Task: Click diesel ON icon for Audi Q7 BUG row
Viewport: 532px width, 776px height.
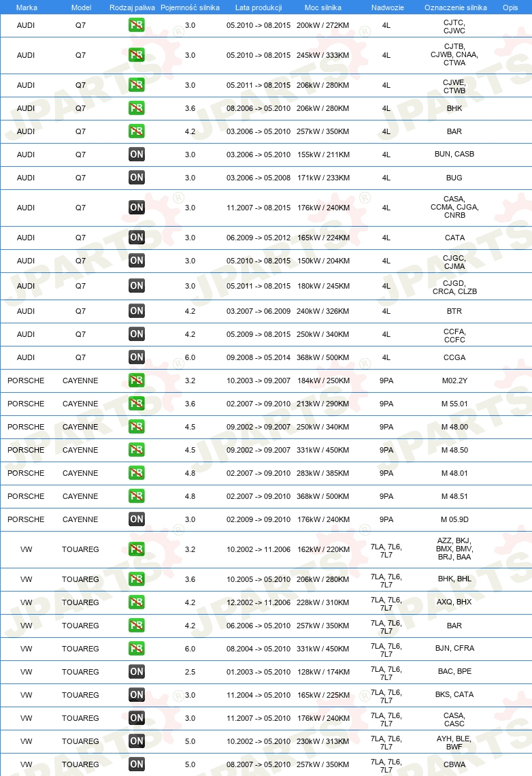Action: click(137, 178)
